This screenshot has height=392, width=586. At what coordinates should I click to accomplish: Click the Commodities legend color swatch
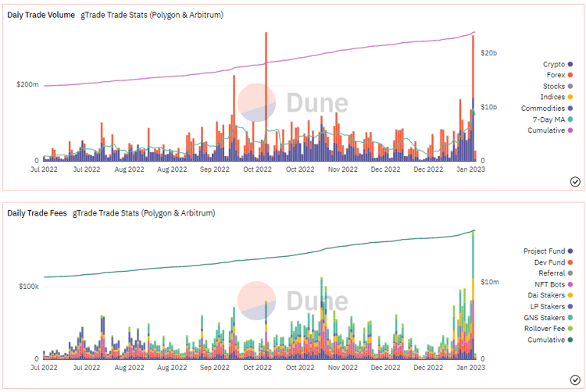[x=571, y=108]
